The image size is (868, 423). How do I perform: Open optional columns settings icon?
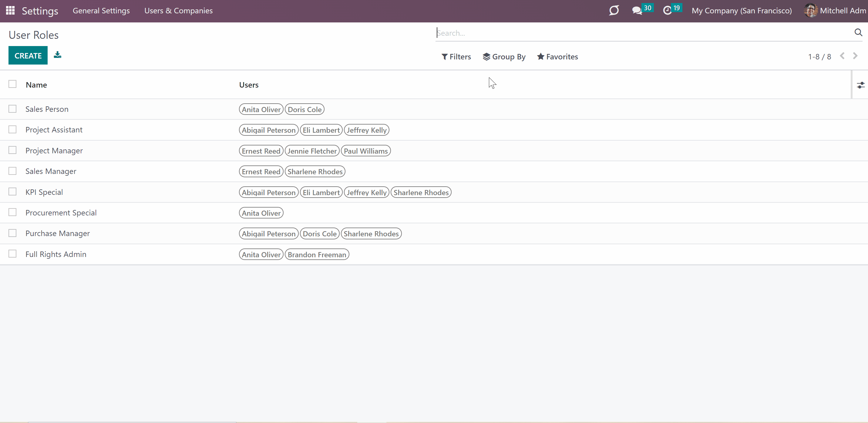(x=861, y=85)
